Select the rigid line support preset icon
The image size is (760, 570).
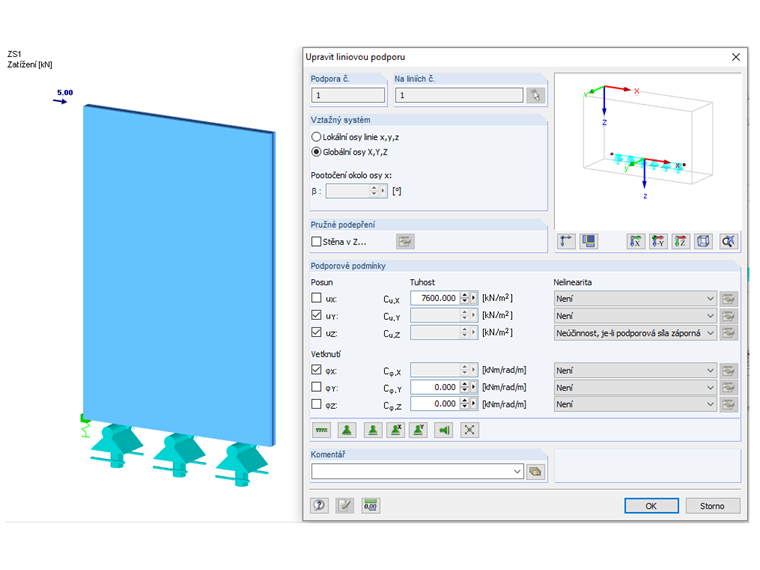tap(321, 430)
